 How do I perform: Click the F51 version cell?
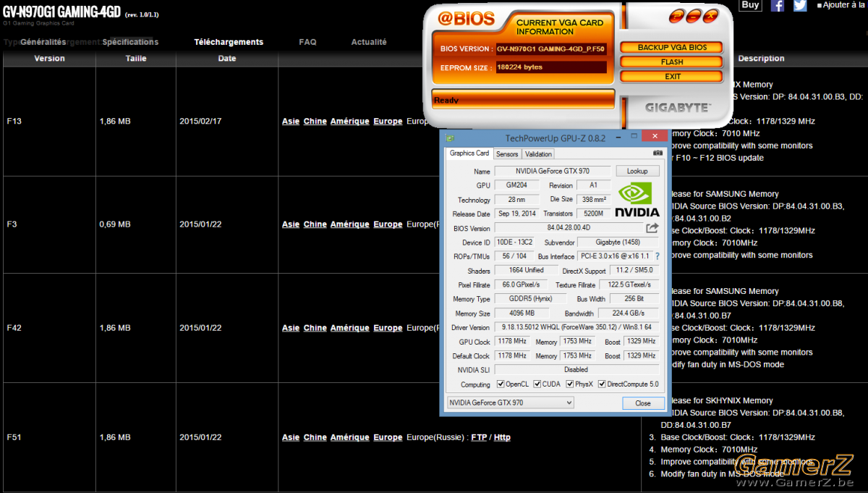coord(49,437)
